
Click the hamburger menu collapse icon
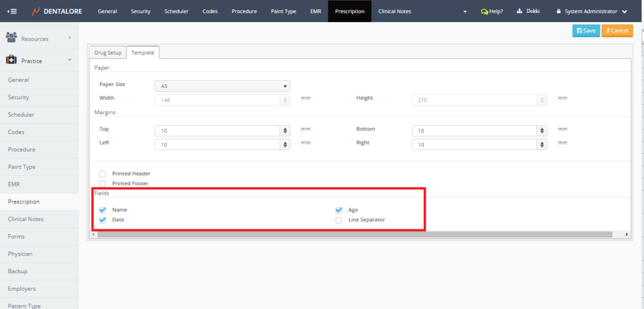12,11
